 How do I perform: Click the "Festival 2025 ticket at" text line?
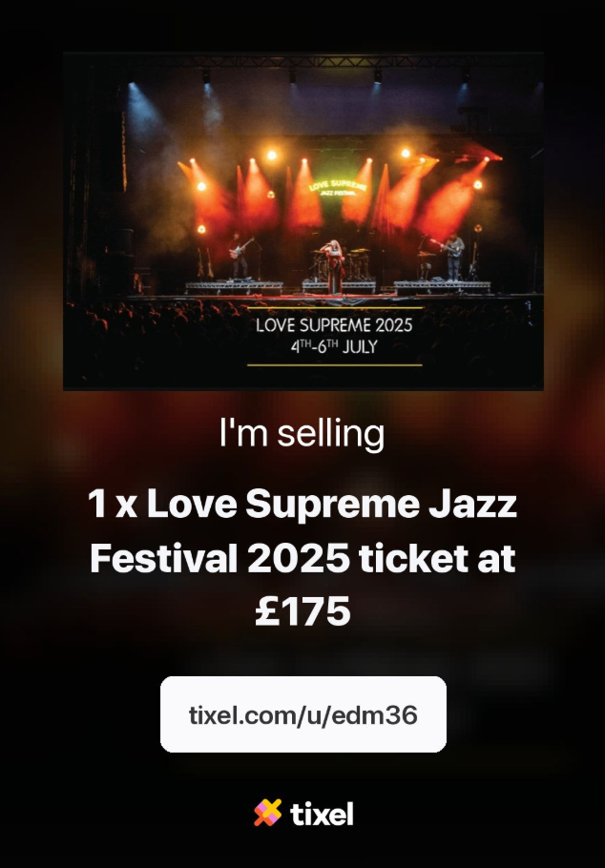click(302, 559)
